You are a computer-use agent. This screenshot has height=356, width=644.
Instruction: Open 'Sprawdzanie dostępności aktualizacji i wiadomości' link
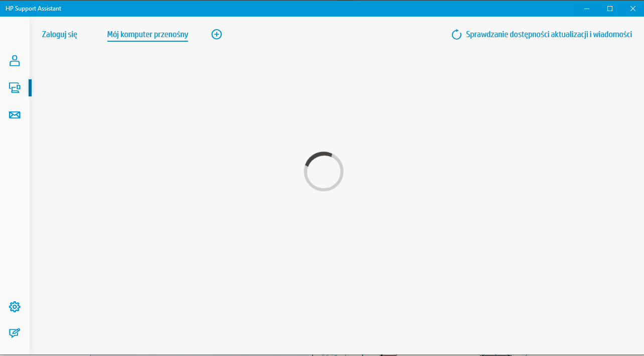click(x=550, y=34)
